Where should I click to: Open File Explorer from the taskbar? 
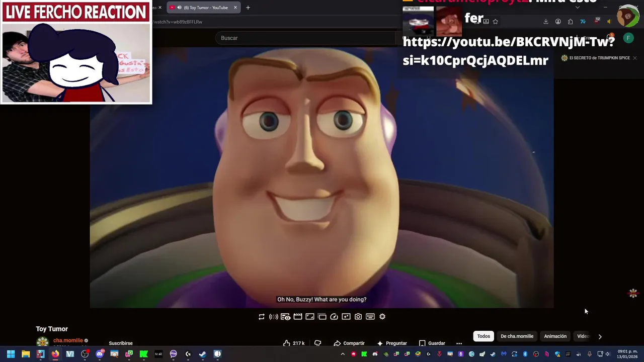pyautogui.click(x=26, y=354)
